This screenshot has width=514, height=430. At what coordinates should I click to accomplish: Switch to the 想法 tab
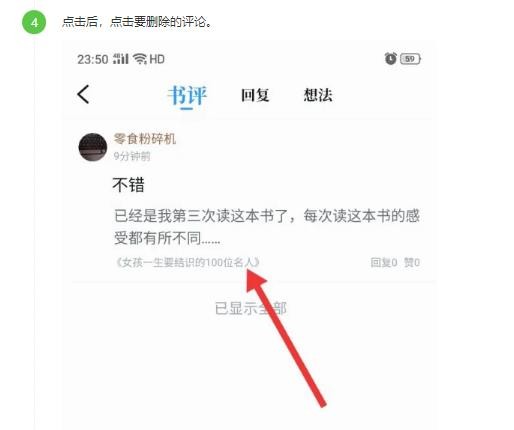click(318, 95)
